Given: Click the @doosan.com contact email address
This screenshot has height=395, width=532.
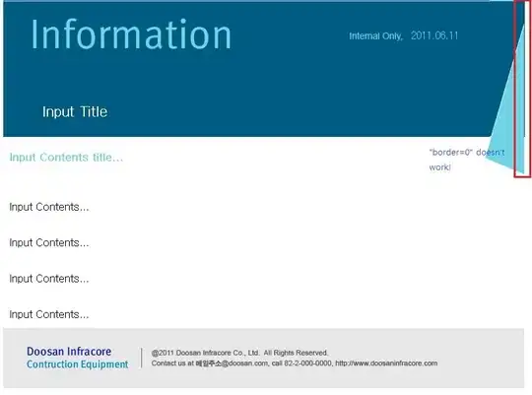Looking at the screenshot, I should (232, 363).
